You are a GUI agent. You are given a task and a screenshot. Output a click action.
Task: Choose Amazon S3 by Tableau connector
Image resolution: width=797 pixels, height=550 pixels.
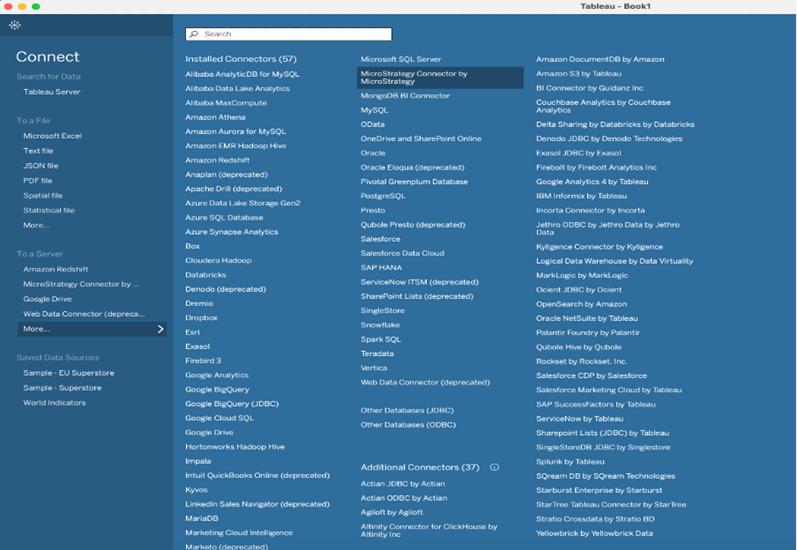(x=578, y=74)
